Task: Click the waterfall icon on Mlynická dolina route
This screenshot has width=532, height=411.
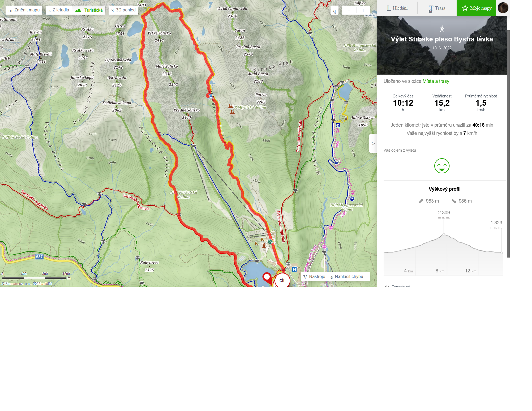Action: click(x=210, y=96)
